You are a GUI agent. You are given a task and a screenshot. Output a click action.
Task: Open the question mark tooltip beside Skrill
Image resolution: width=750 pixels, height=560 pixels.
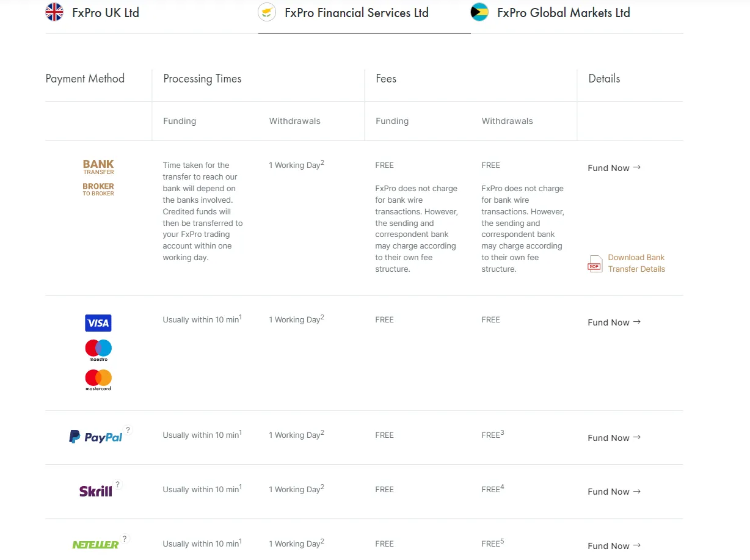[x=118, y=484]
